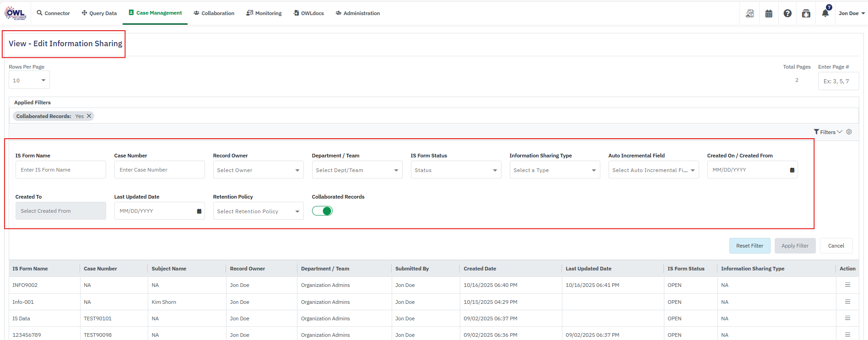Open action menu for INFO9002 row

[847, 285]
